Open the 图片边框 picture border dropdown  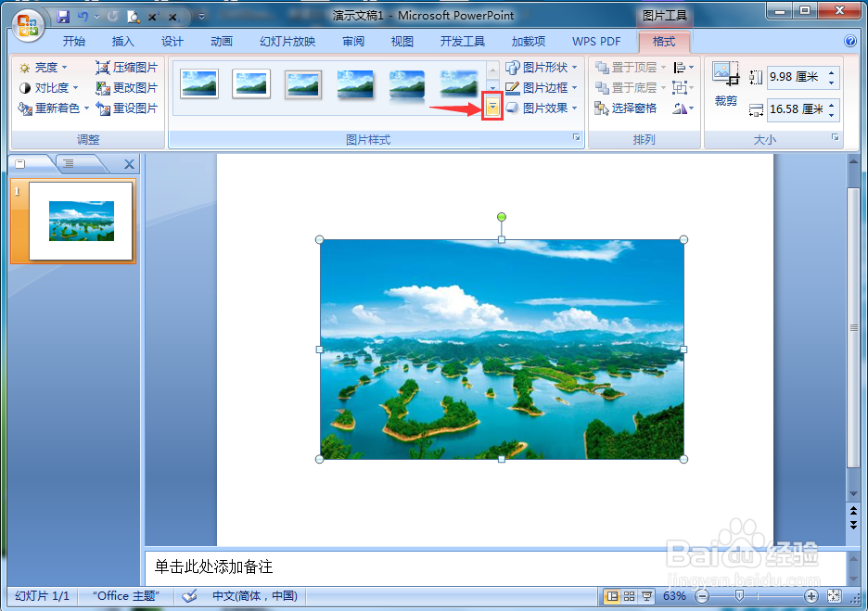click(x=542, y=88)
